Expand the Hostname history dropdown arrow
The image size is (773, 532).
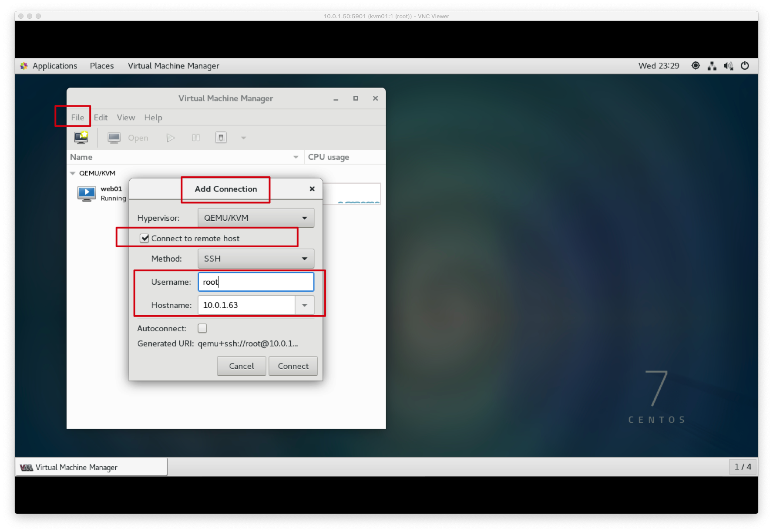(305, 305)
